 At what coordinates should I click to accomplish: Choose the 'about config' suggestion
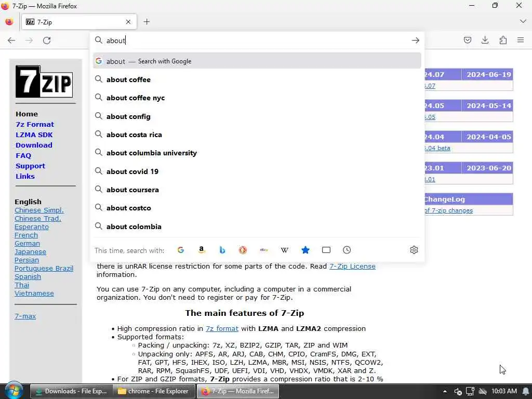click(257, 116)
